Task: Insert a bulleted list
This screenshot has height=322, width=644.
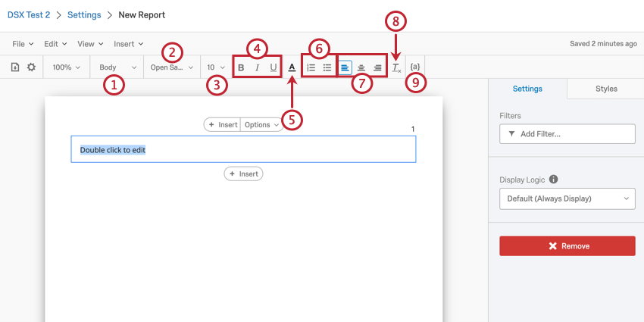Action: 327,67
